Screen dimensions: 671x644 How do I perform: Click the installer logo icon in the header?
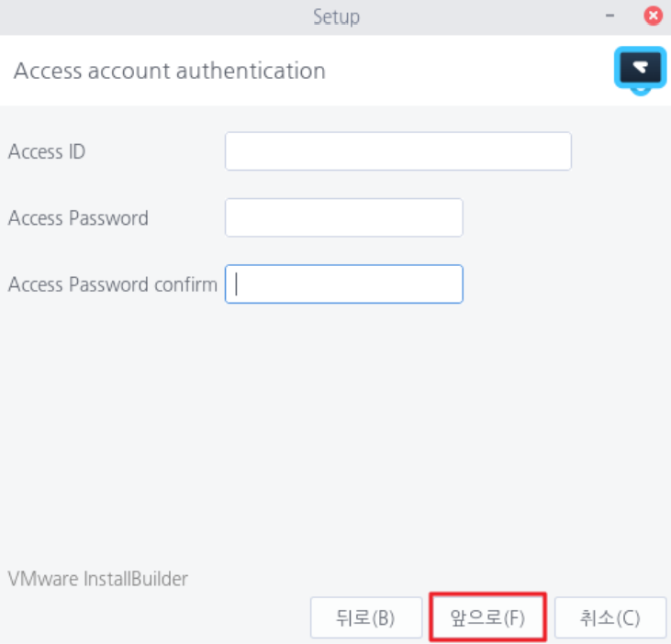click(638, 70)
